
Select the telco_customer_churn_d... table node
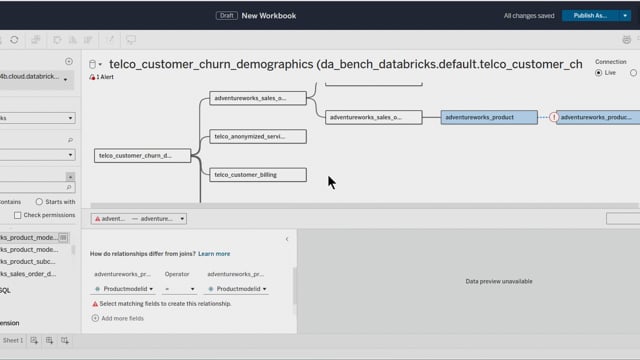142,156
